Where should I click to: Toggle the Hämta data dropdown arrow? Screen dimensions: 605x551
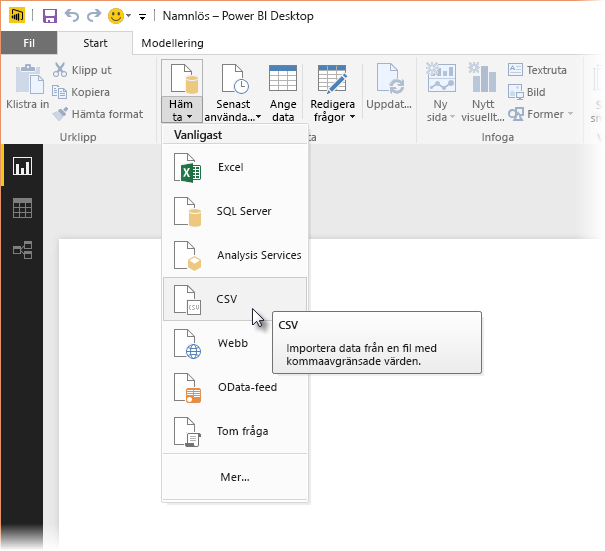(x=189, y=117)
